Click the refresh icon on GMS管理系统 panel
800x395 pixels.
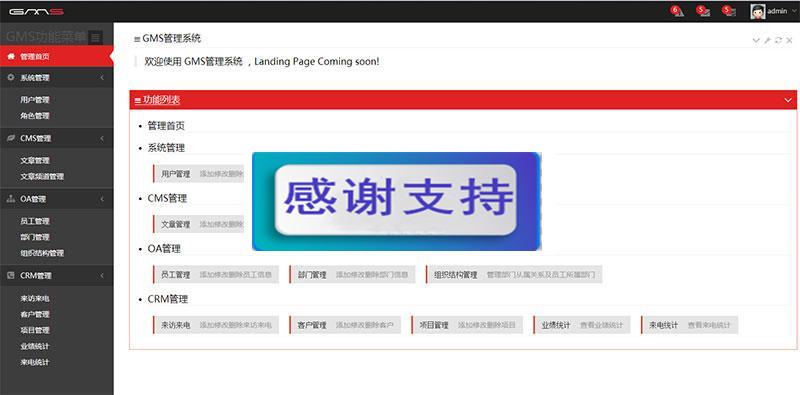[778, 40]
